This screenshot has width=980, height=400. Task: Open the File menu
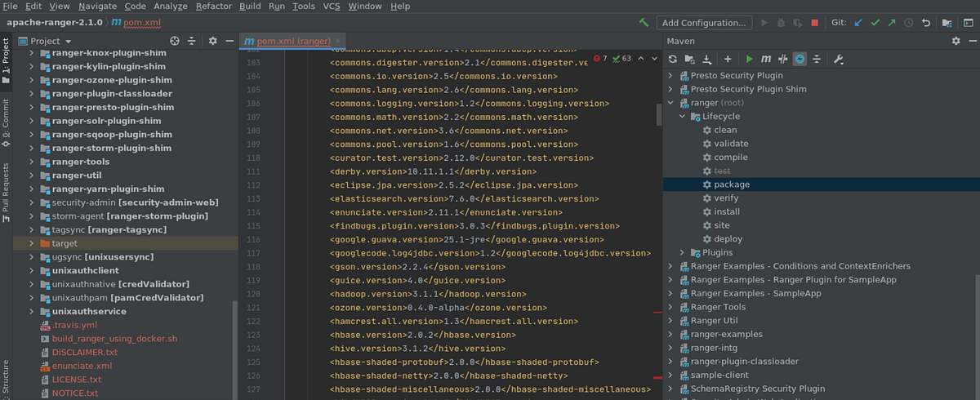(10, 6)
